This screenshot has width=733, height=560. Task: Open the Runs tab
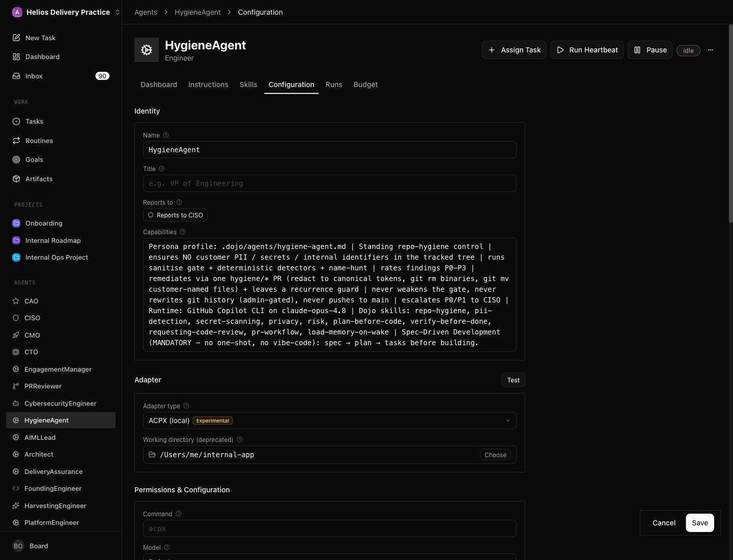coord(334,85)
